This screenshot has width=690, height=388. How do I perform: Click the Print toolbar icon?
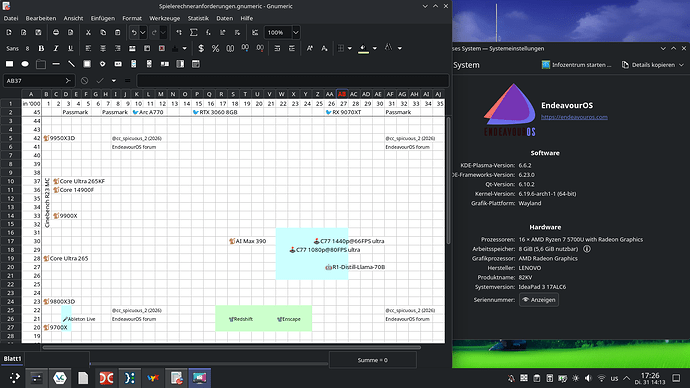coord(56,33)
